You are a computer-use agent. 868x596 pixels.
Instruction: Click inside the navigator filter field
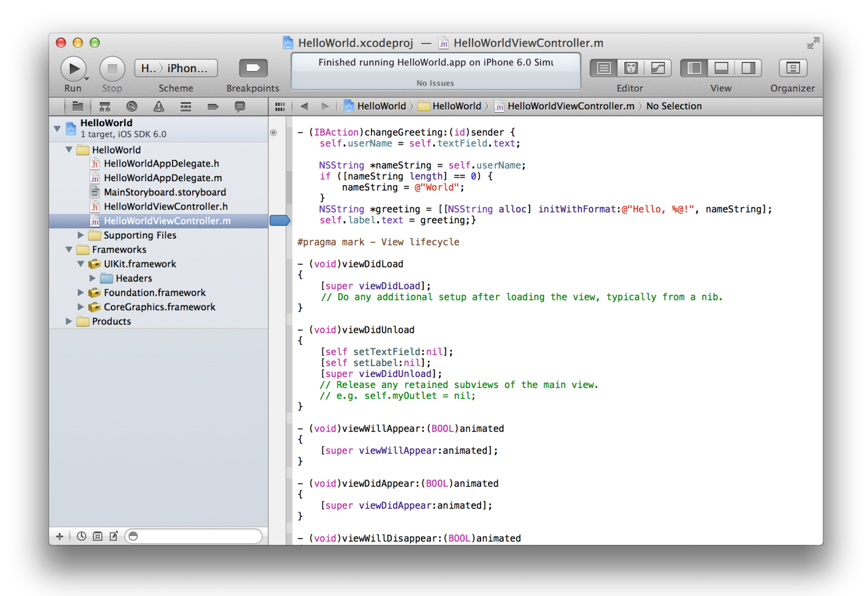tap(193, 536)
